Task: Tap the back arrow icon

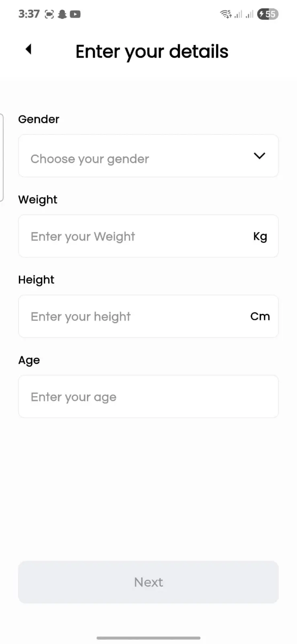Action: [28, 49]
